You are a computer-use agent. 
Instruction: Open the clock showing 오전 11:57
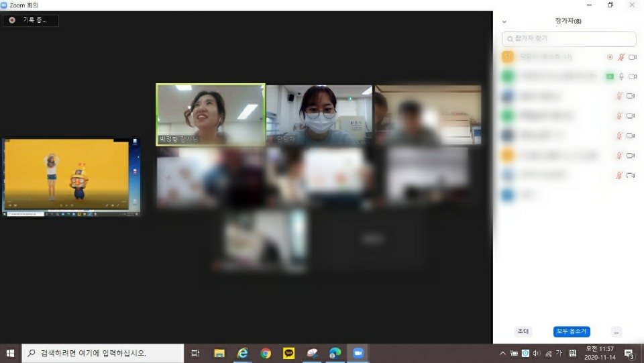[600, 353]
